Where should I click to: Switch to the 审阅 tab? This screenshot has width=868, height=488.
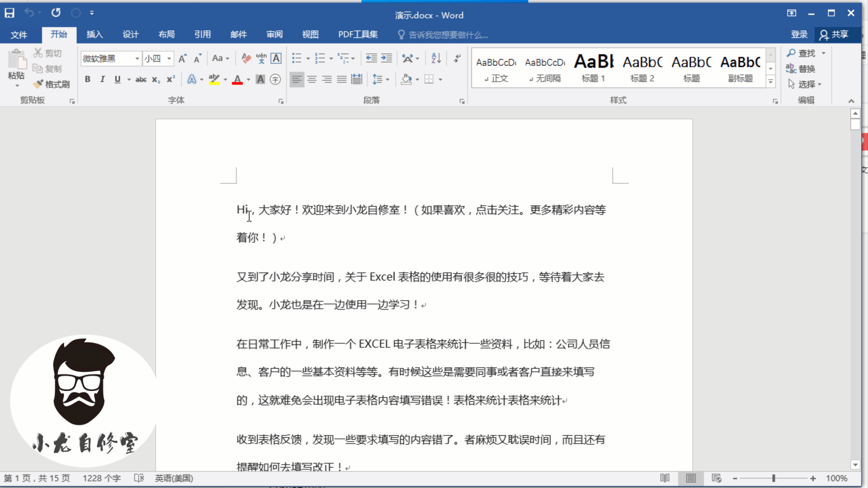(x=274, y=34)
